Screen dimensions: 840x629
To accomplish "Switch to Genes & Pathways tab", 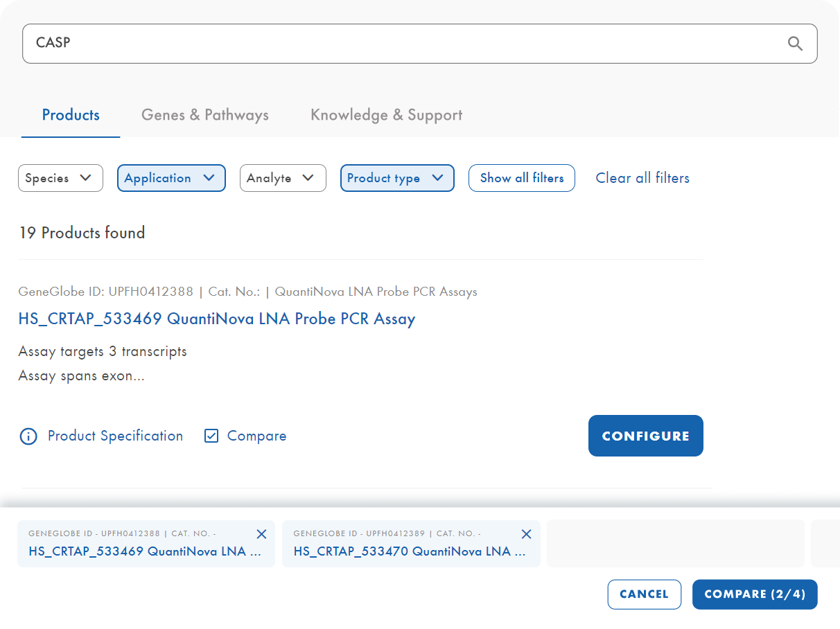I will click(204, 115).
